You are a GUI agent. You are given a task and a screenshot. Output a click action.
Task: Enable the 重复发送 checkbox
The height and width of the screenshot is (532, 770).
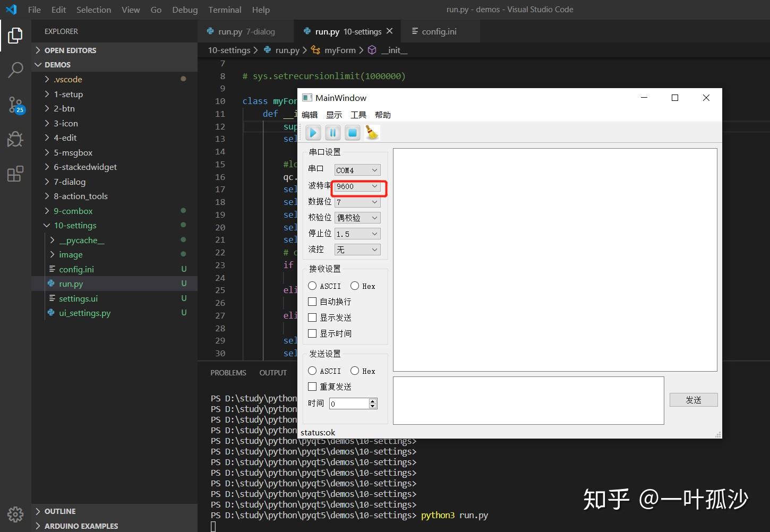pos(312,387)
